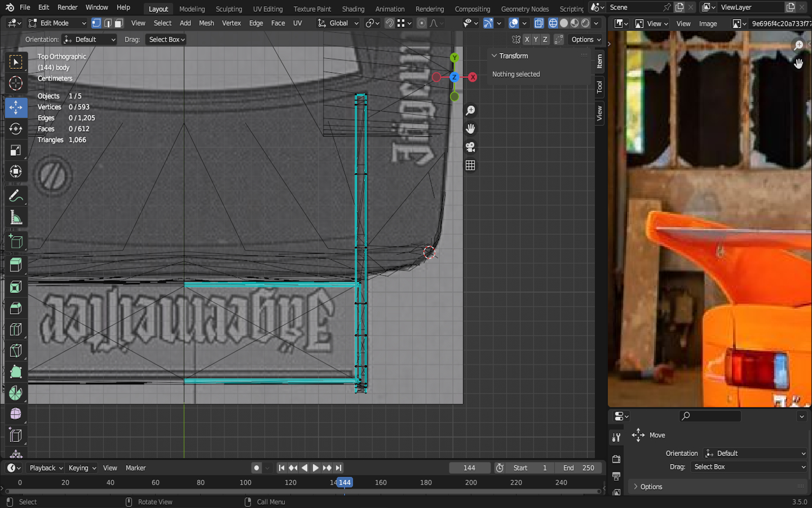Click the End frame field

point(578,468)
